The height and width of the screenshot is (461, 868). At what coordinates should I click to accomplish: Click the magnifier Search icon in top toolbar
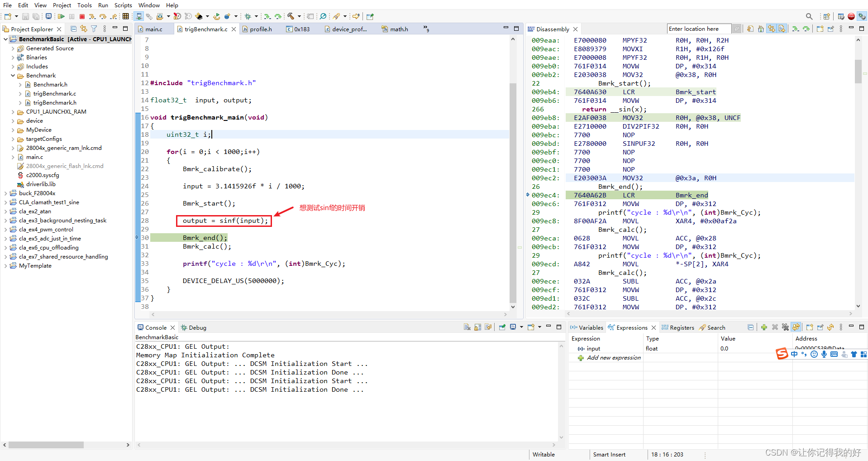click(809, 16)
